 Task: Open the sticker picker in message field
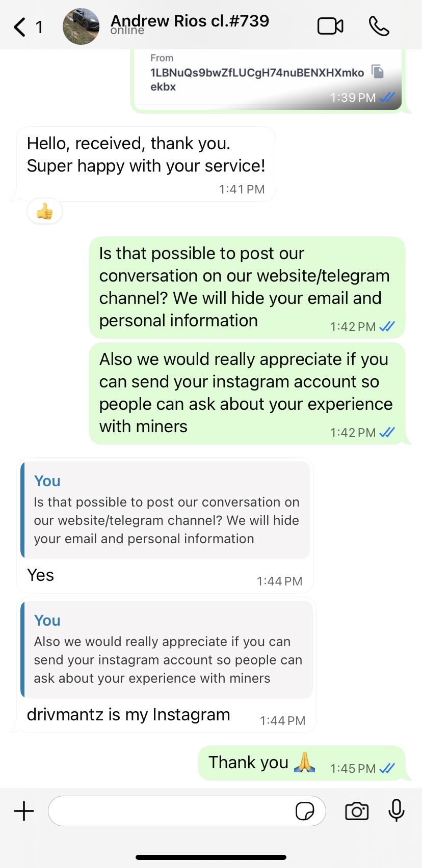tap(305, 811)
